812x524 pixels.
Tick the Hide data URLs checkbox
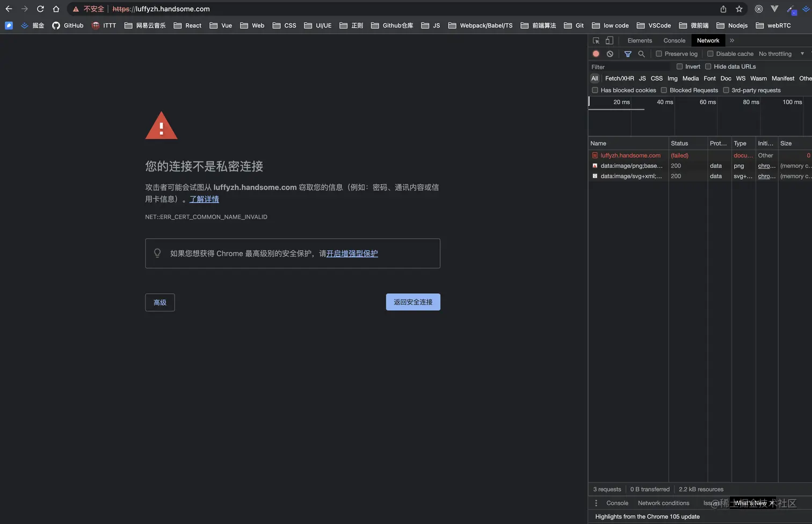click(708, 67)
